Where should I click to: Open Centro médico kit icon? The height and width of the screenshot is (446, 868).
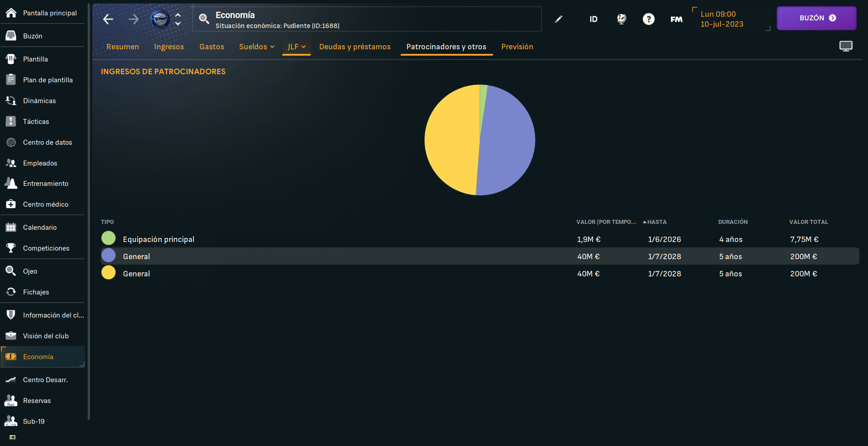tap(11, 204)
